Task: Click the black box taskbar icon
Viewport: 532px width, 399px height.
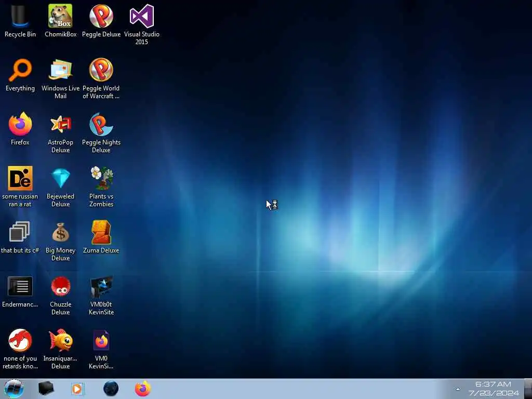Action: 46,389
